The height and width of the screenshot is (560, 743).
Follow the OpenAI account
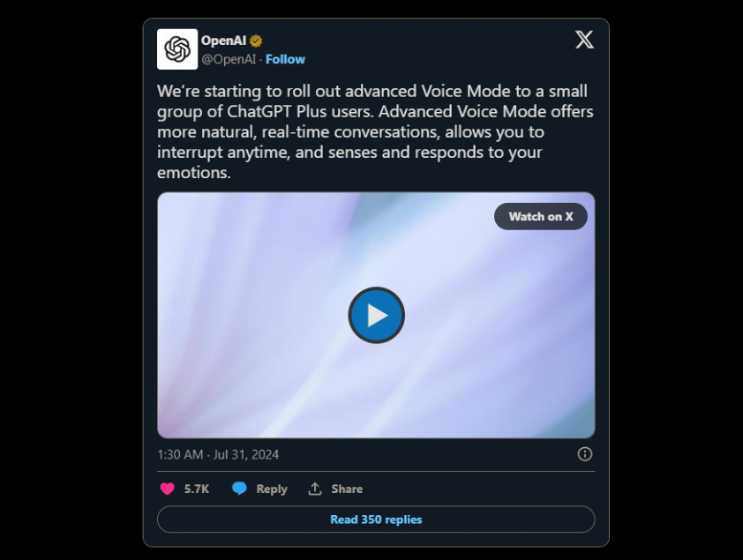click(x=285, y=59)
